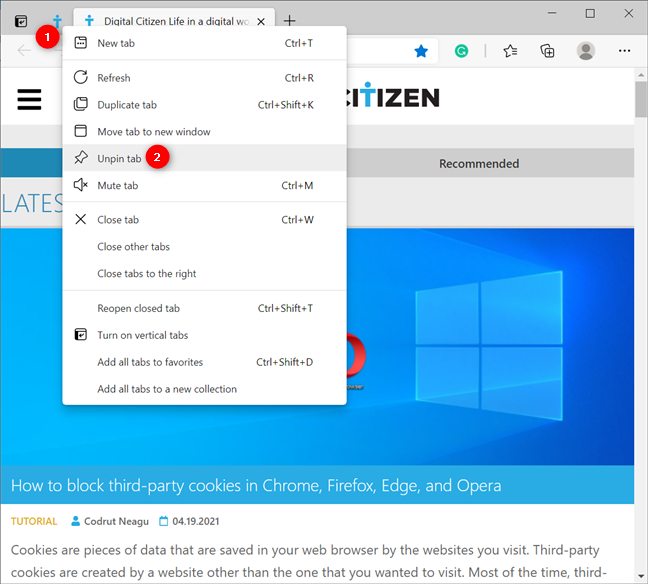Viewport: 648px width, 584px height.
Task: Go back with the back arrow
Action: pyautogui.click(x=24, y=50)
